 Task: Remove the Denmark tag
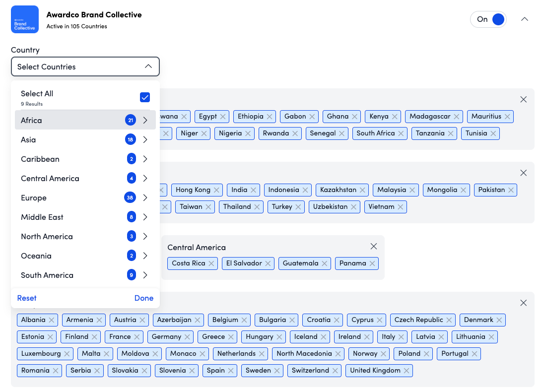click(499, 320)
